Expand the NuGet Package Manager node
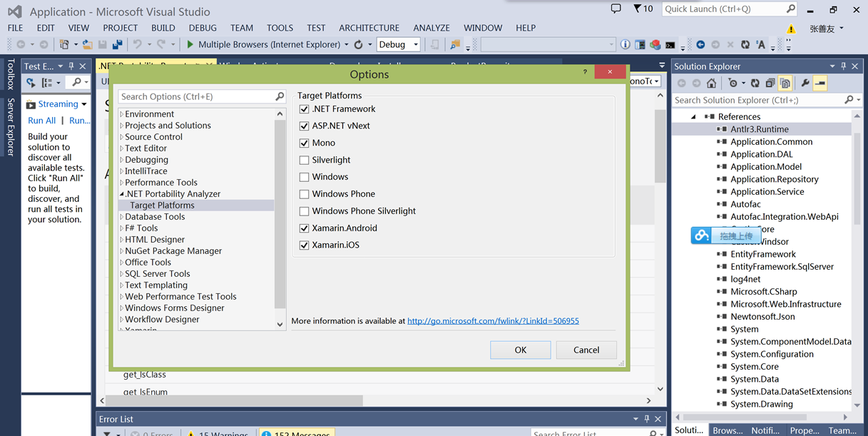Screen dimensions: 868x436 coord(122,251)
